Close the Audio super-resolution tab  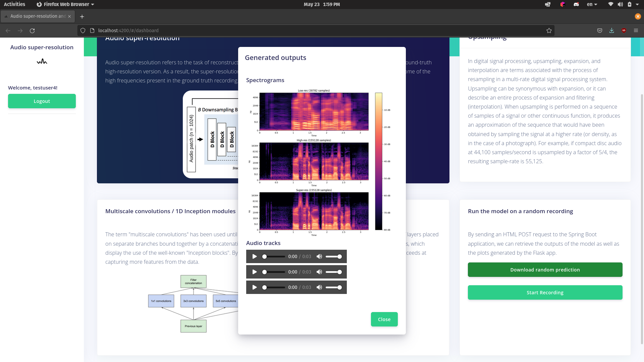click(x=69, y=16)
